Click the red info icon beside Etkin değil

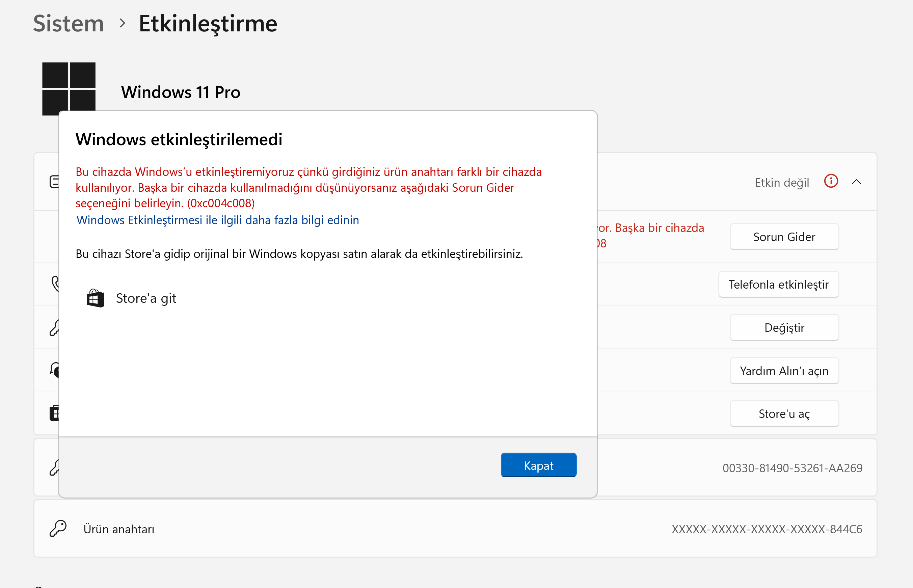pos(831,181)
